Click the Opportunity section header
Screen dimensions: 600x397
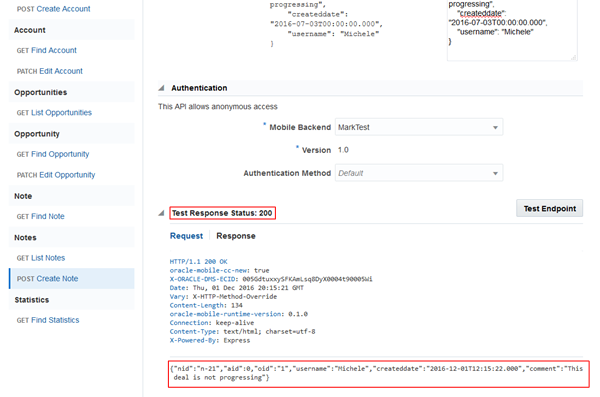(72, 134)
